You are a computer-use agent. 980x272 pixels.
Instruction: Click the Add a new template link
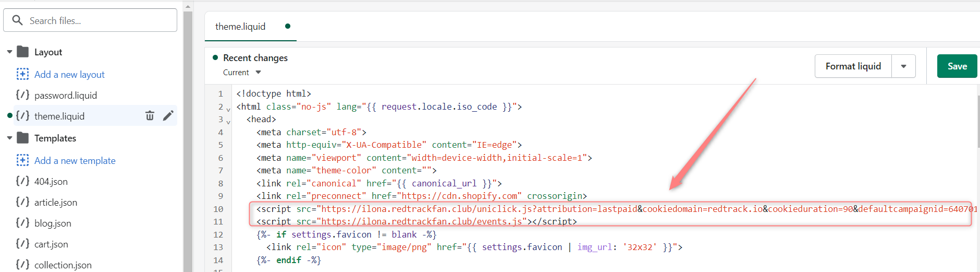[75, 161]
